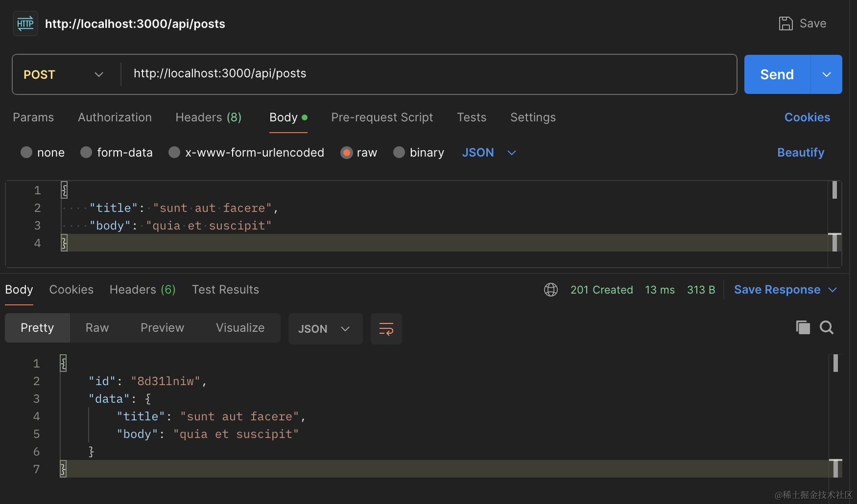Select the form-data radio option
The width and height of the screenshot is (857, 504).
[x=86, y=153]
